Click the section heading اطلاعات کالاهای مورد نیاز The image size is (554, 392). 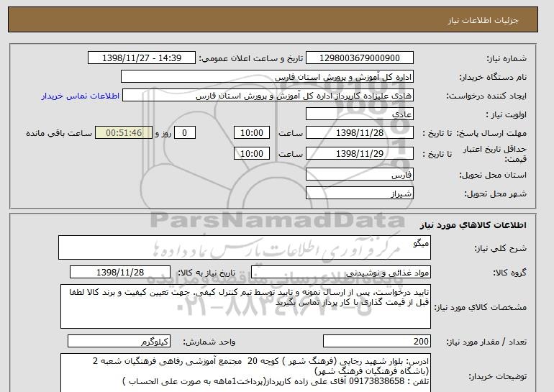point(473,225)
